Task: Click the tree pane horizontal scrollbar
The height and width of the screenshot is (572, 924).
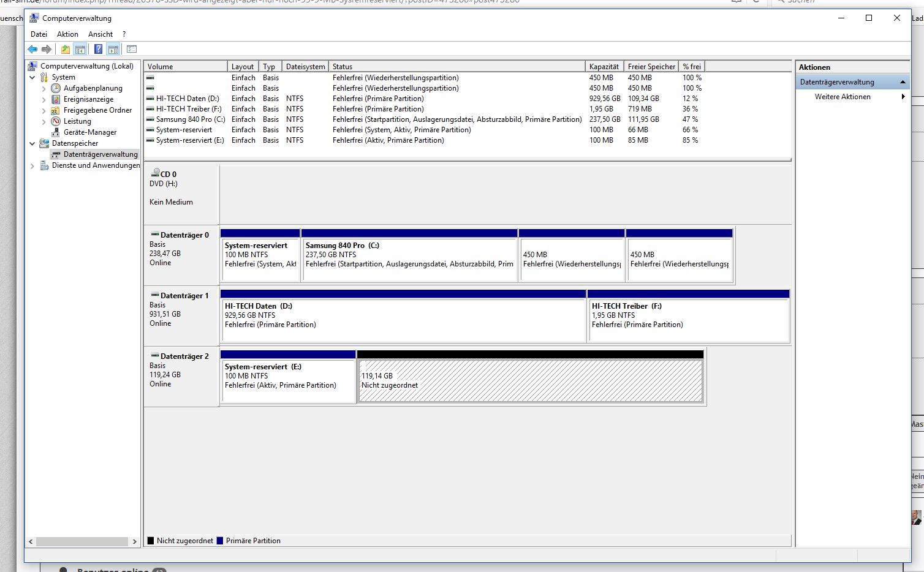Action: coord(82,541)
